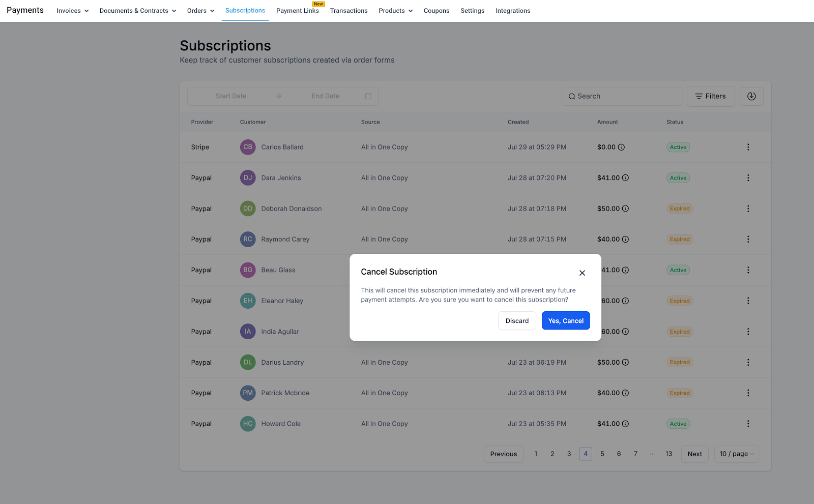Click the Discard button in dialog
814x504 pixels.
pyautogui.click(x=517, y=321)
